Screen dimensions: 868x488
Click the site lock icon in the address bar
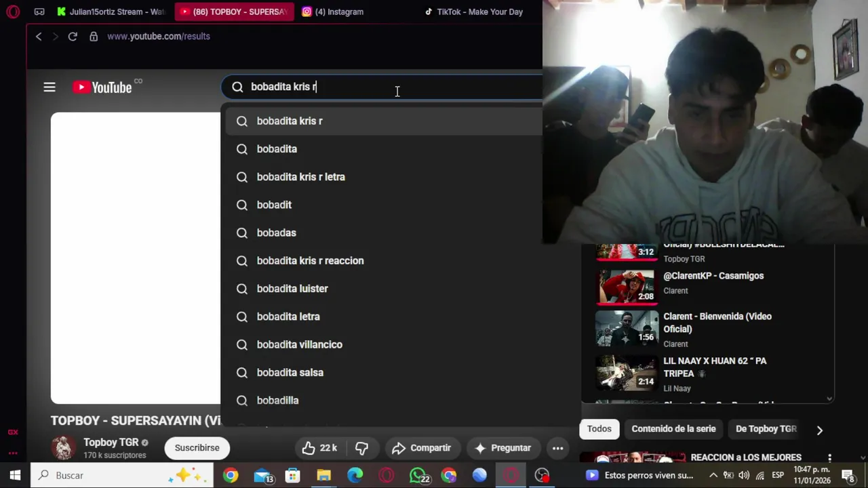point(94,37)
